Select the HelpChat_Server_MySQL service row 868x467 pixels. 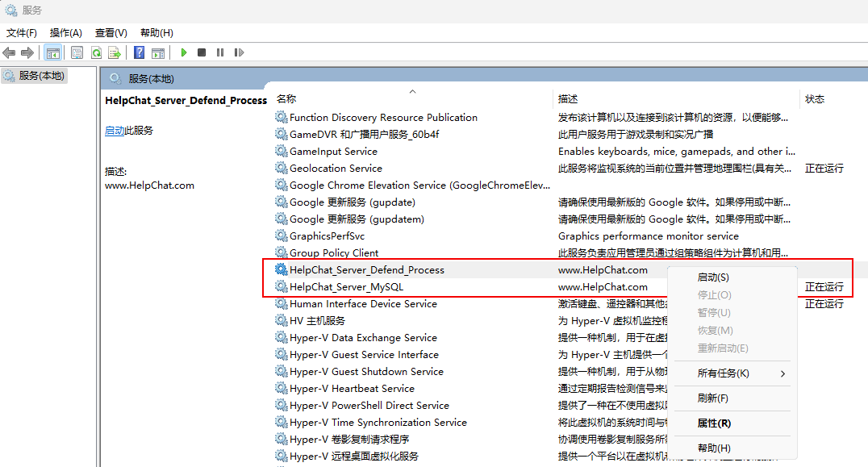click(346, 287)
